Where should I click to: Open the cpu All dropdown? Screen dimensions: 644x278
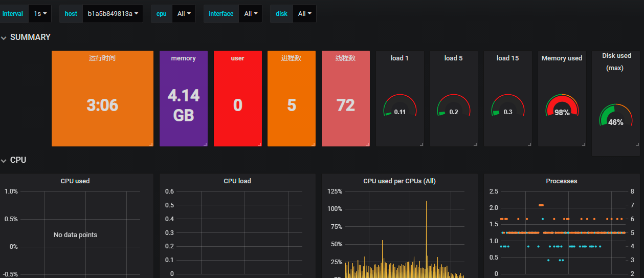[x=184, y=14]
